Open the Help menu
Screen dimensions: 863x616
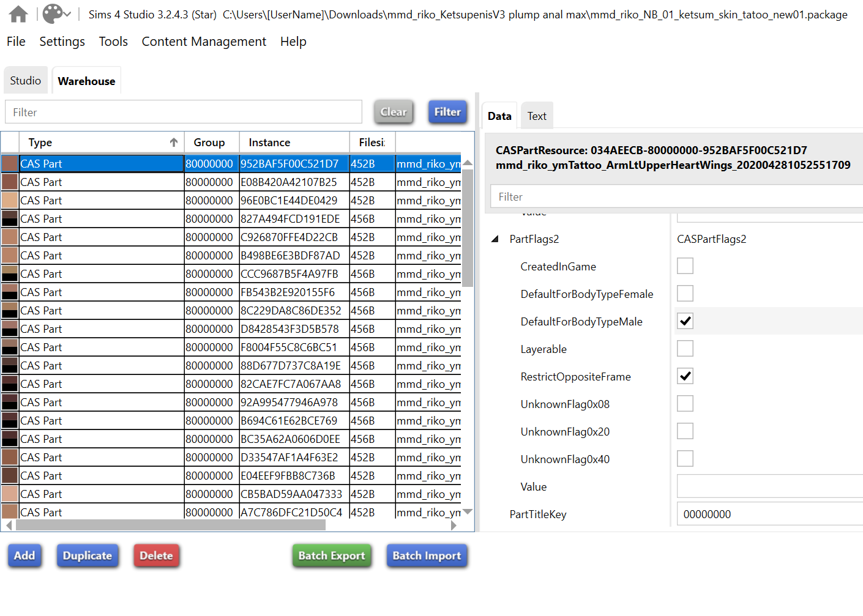[293, 42]
